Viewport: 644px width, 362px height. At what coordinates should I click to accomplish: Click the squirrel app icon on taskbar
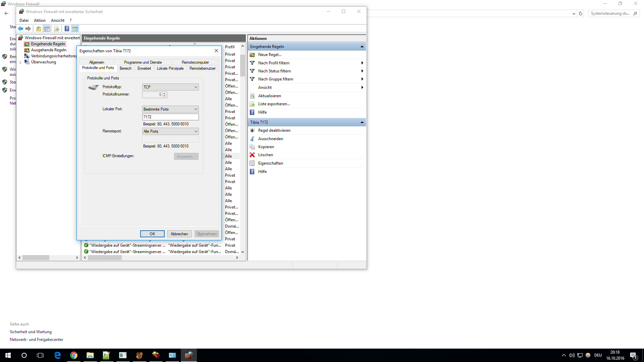tap(139, 355)
